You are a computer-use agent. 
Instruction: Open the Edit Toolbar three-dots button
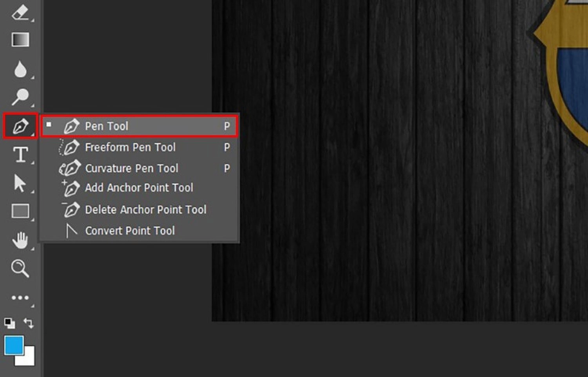click(20, 298)
